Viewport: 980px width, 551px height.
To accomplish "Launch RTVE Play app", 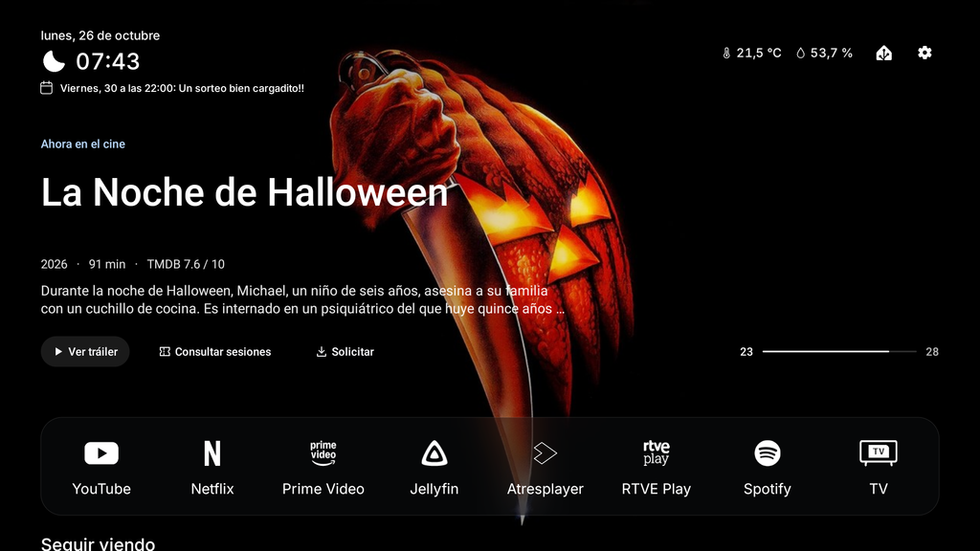I will point(657,467).
